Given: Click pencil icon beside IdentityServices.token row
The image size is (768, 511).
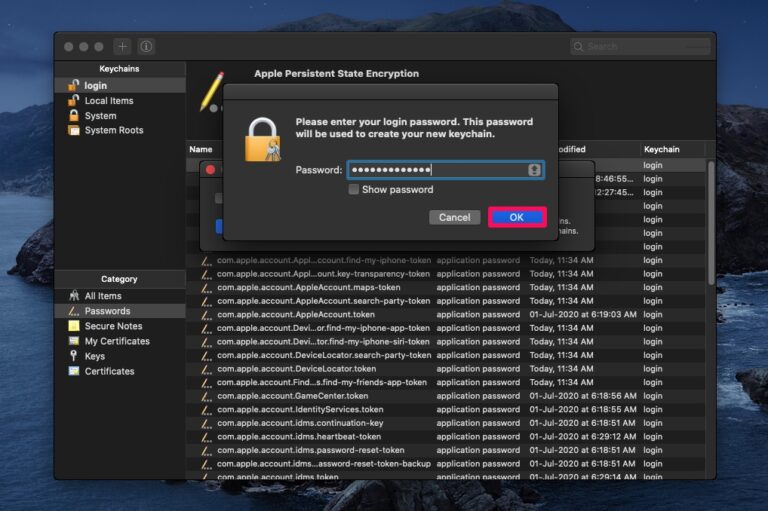Looking at the screenshot, I should 207,410.
